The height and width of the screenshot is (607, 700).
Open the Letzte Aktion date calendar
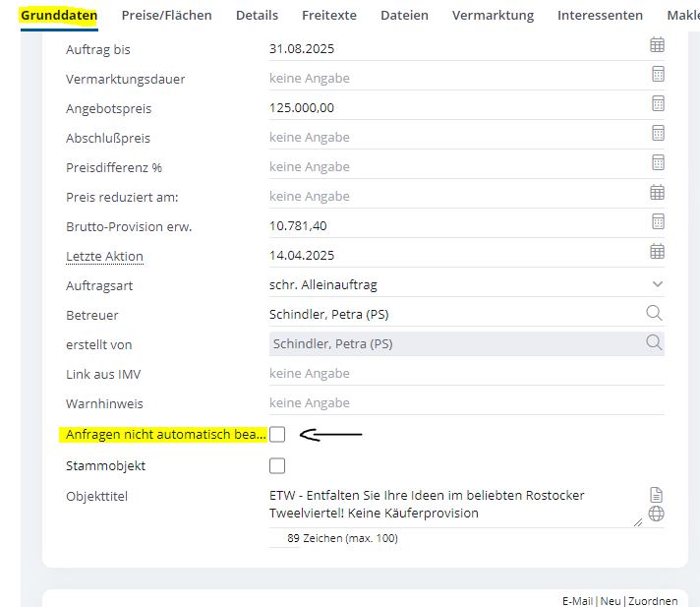(x=657, y=251)
